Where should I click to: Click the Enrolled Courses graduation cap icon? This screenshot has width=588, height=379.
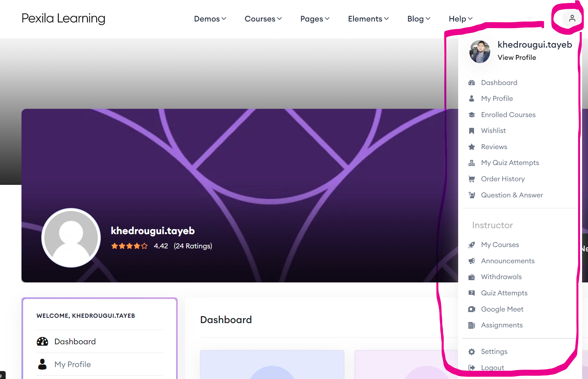[472, 115]
